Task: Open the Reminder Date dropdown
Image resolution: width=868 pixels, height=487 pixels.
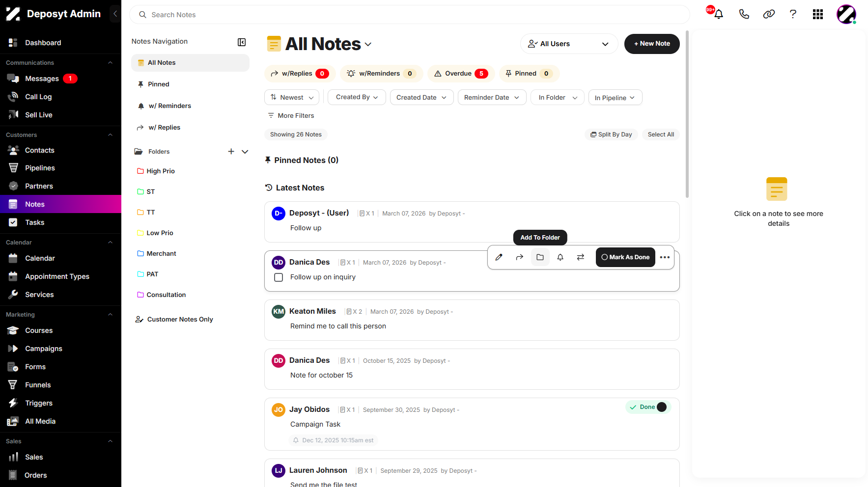Action: [x=492, y=97]
